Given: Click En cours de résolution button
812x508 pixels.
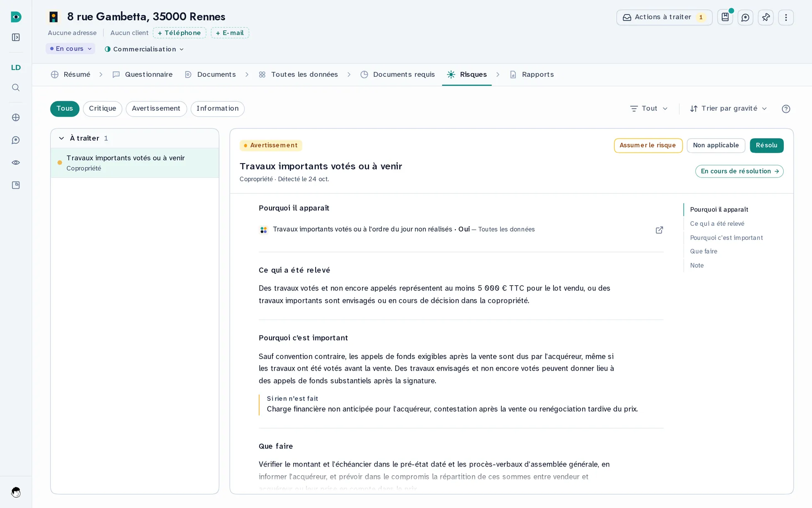Looking at the screenshot, I should 739,171.
